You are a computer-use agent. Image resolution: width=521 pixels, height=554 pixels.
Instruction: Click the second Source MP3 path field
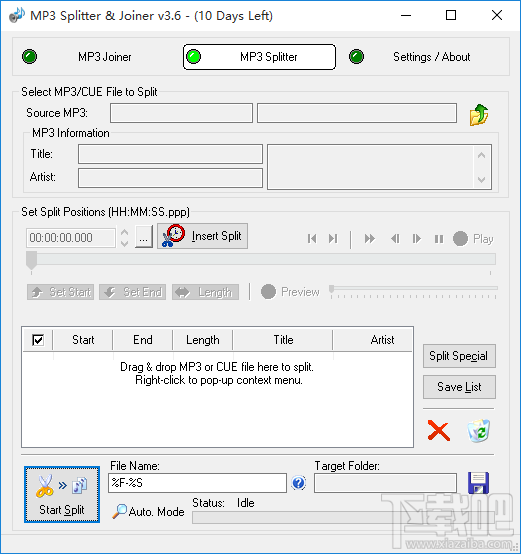coord(357,113)
